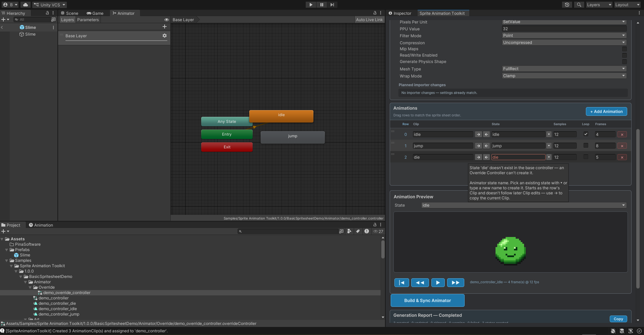Image resolution: width=644 pixels, height=335 pixels.
Task: Step preview forward with fast-forward button
Action: click(456, 283)
